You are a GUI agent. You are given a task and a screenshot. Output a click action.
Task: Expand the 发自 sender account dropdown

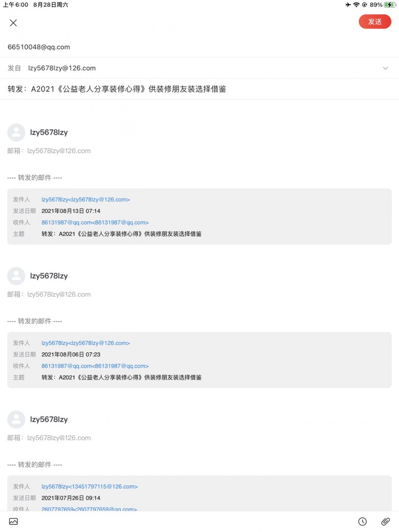tap(385, 68)
